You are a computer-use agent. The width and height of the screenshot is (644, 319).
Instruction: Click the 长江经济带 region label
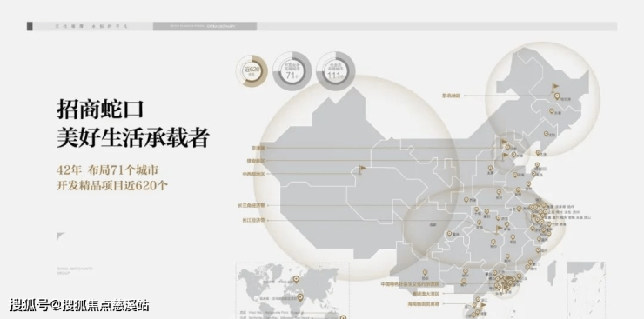[x=253, y=220]
